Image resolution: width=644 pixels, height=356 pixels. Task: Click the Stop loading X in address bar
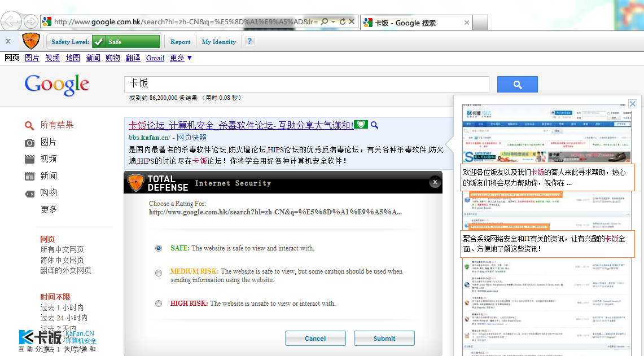[352, 21]
